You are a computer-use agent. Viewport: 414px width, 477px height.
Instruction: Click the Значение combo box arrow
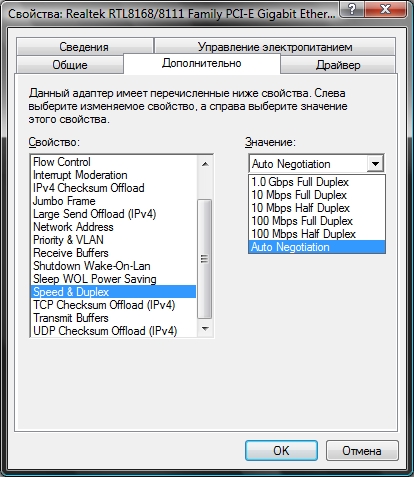point(375,164)
